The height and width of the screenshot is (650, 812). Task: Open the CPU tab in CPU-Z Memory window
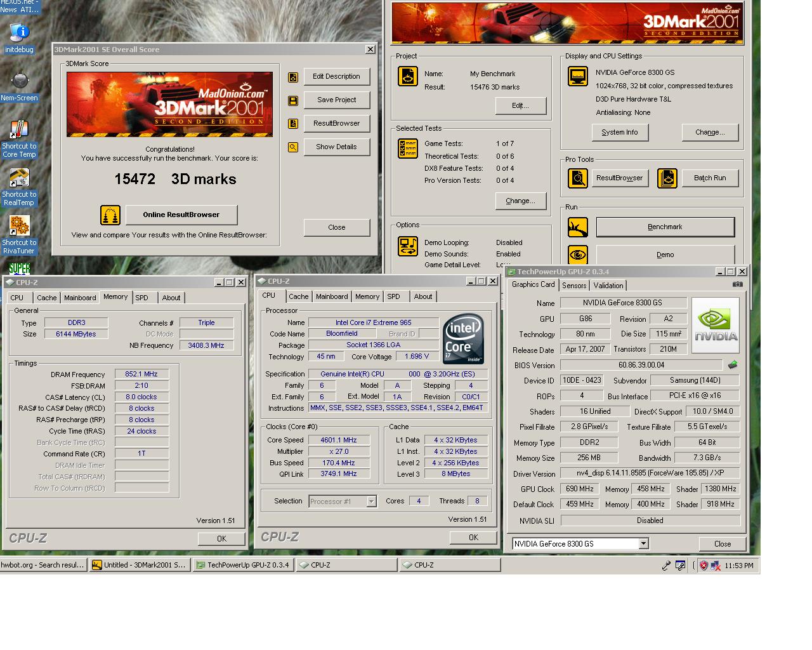17,298
